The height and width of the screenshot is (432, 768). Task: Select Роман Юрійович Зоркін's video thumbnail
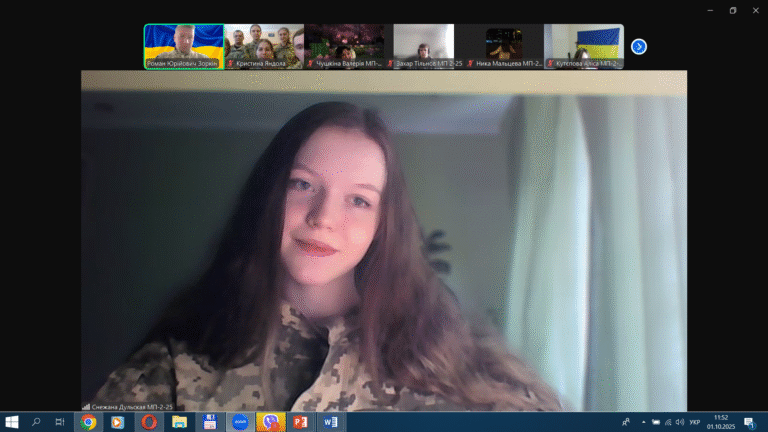click(x=184, y=46)
